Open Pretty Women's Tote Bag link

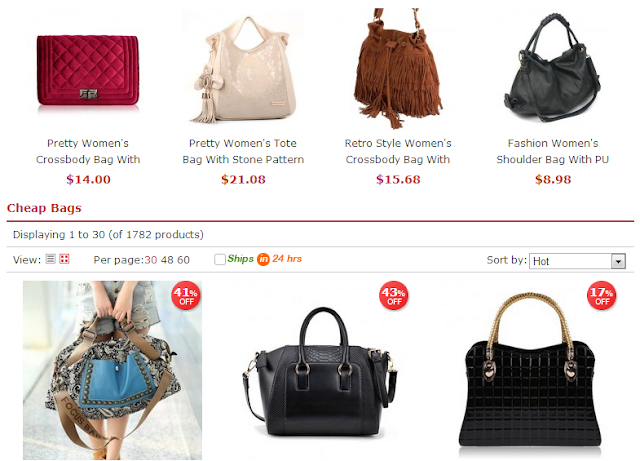[243, 151]
